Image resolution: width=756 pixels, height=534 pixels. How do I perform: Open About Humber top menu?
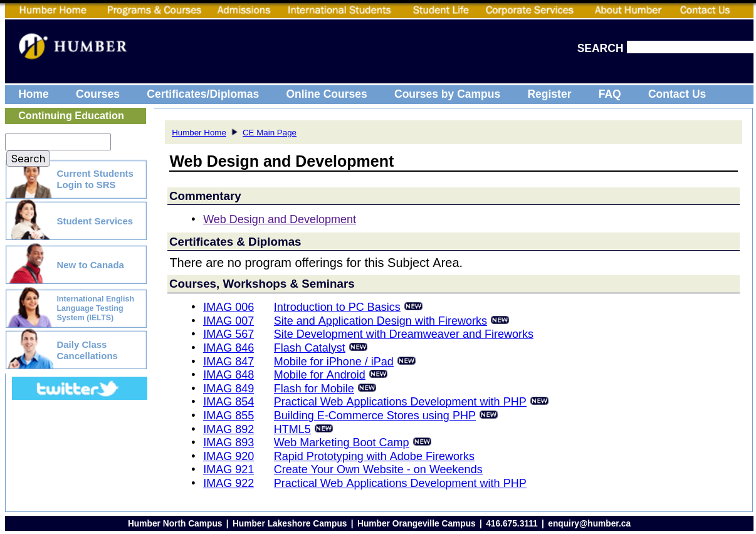[628, 10]
